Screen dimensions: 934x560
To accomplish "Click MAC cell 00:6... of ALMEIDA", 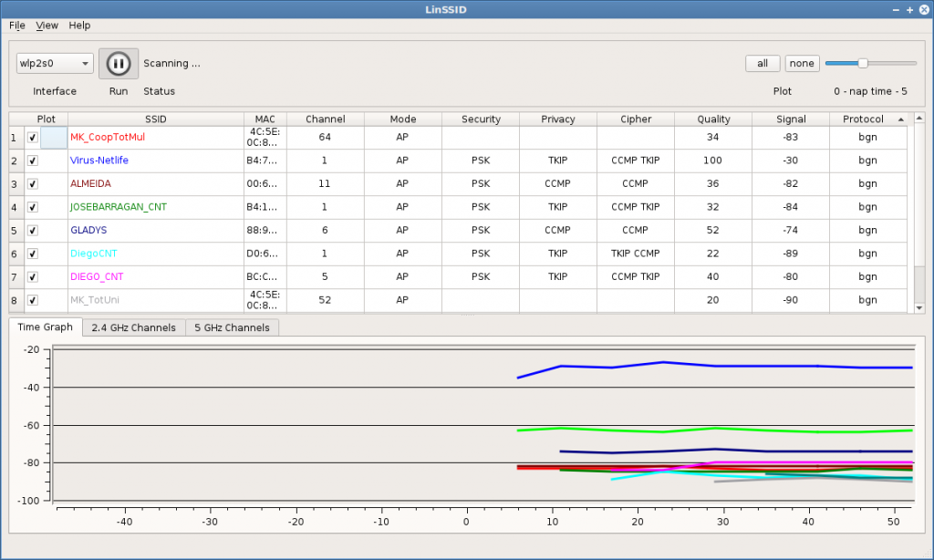I will point(265,184).
